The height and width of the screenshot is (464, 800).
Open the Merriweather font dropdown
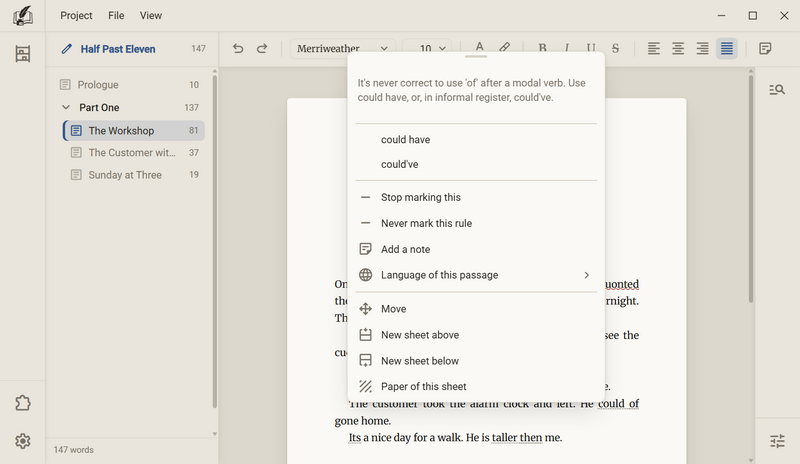pyautogui.click(x=343, y=48)
